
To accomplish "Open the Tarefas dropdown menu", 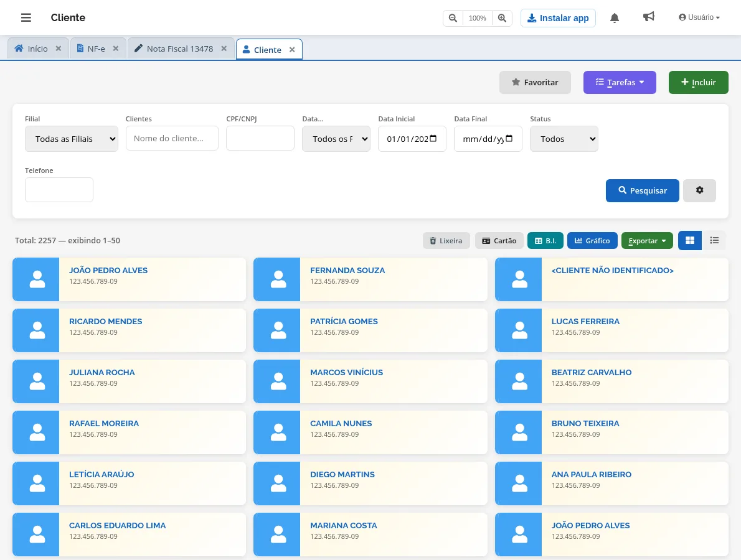I will coord(620,82).
